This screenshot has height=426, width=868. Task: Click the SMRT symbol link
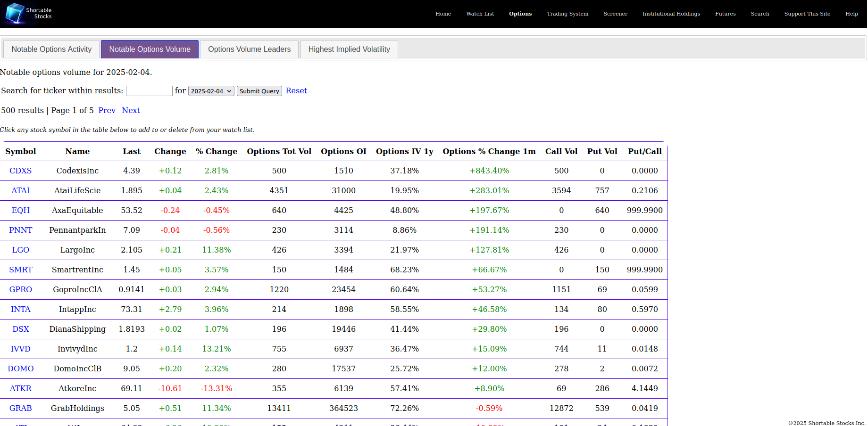coord(21,270)
